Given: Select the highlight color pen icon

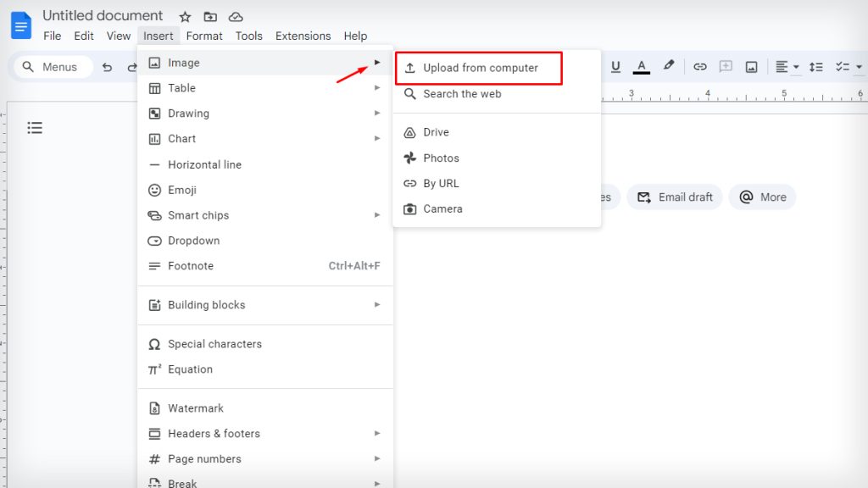Looking at the screenshot, I should (x=669, y=66).
